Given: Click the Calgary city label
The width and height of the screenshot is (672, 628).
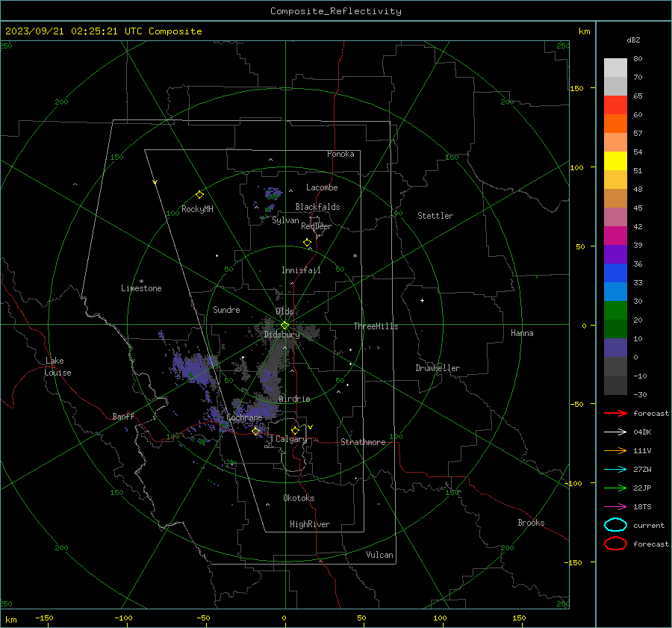Looking at the screenshot, I should 291,439.
